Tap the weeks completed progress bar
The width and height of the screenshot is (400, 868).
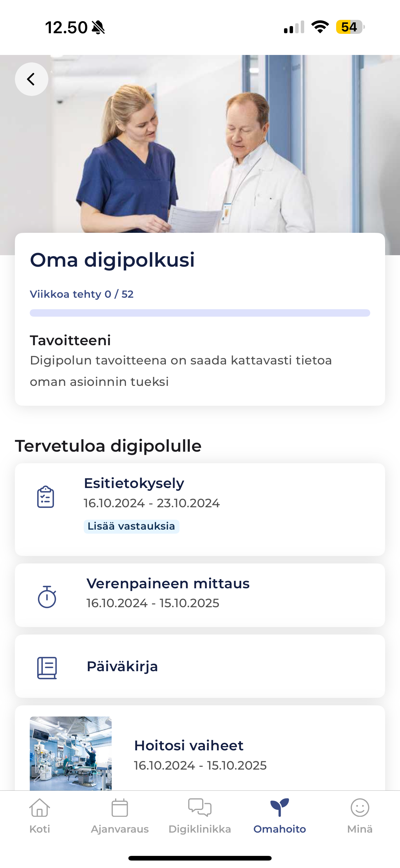click(200, 313)
